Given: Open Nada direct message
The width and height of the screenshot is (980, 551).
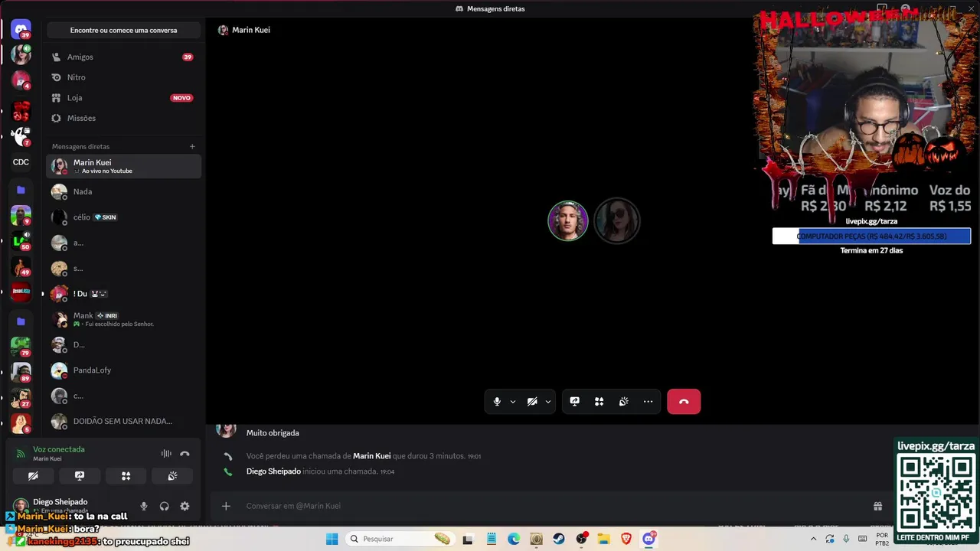Looking at the screenshot, I should coord(123,191).
